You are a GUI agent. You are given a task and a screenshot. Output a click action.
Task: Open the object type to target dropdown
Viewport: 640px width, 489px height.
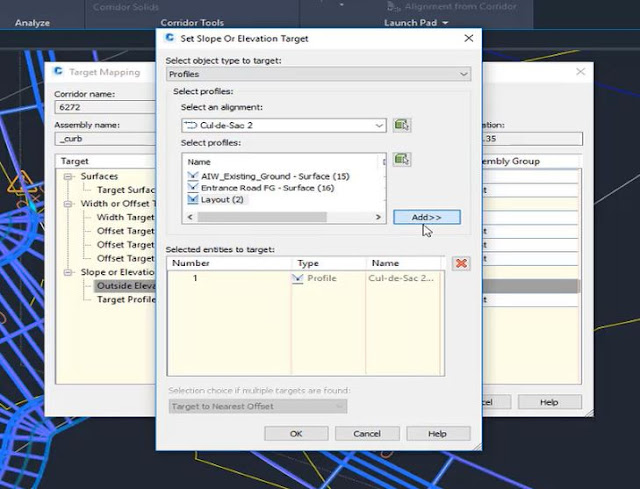(463, 74)
